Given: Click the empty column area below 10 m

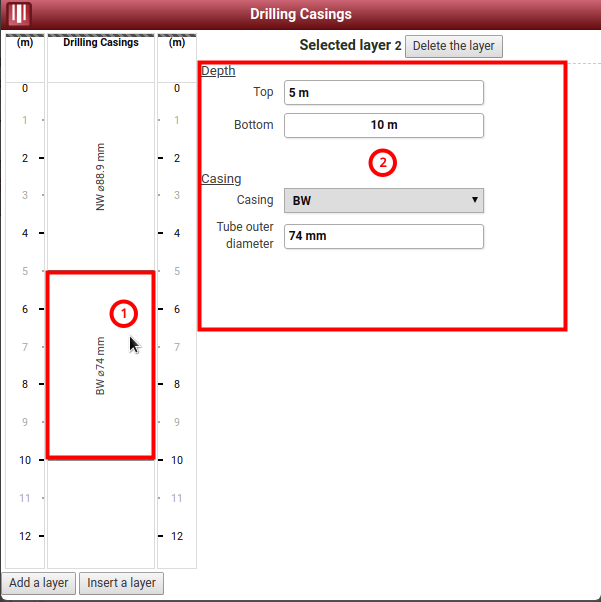Looking at the screenshot, I should click(x=101, y=512).
